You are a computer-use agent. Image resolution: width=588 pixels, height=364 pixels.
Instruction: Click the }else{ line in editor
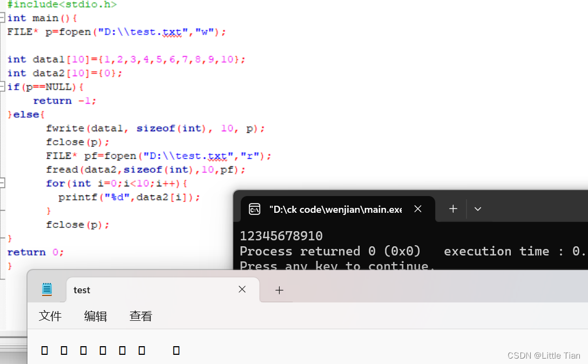click(x=26, y=114)
